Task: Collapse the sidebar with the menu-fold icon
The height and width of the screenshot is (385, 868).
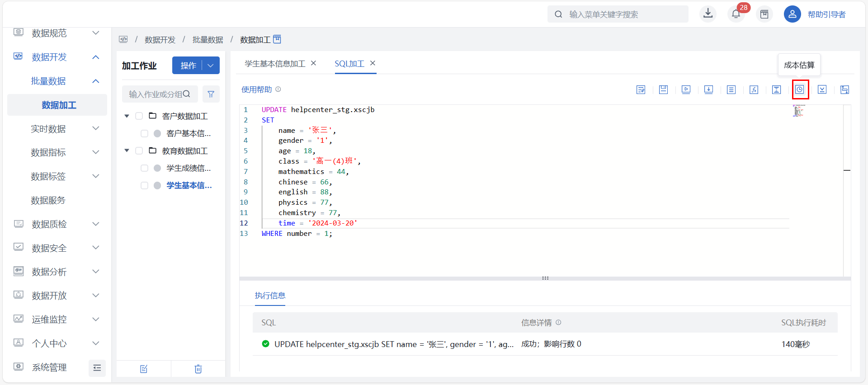Action: 97,368
